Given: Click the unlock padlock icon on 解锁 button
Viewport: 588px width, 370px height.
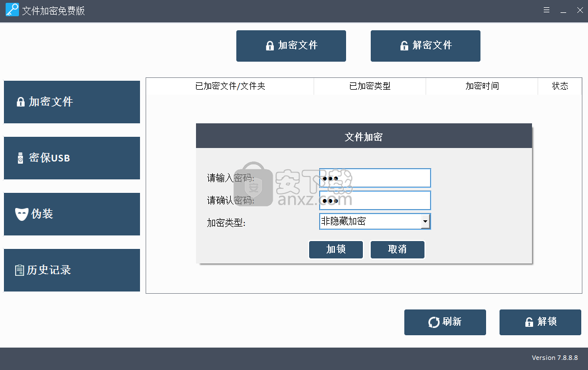Looking at the screenshot, I should pos(529,322).
